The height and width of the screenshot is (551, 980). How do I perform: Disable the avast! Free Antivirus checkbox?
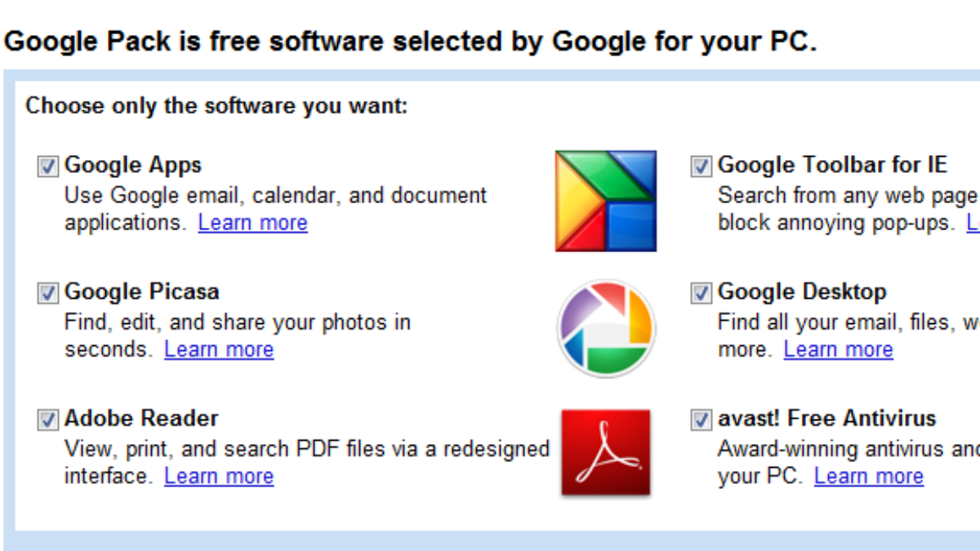point(701,420)
